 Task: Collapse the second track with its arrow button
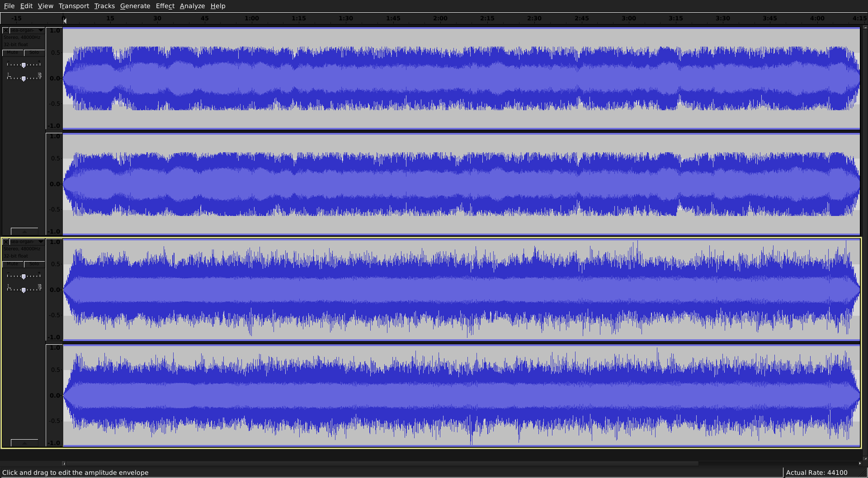click(24, 443)
